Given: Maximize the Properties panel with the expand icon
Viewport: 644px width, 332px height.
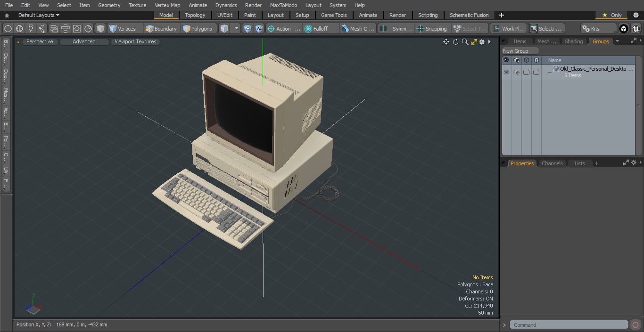Looking at the screenshot, I should (x=626, y=162).
